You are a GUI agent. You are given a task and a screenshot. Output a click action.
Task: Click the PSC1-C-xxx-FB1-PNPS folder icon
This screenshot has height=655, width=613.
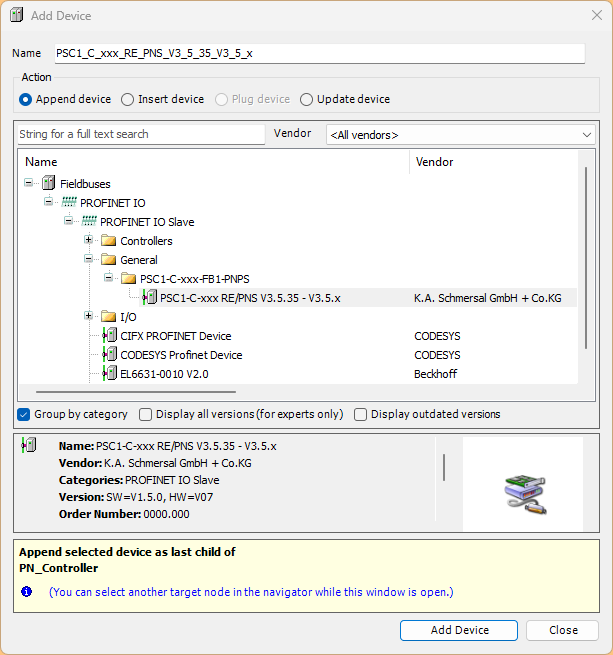pos(129,279)
